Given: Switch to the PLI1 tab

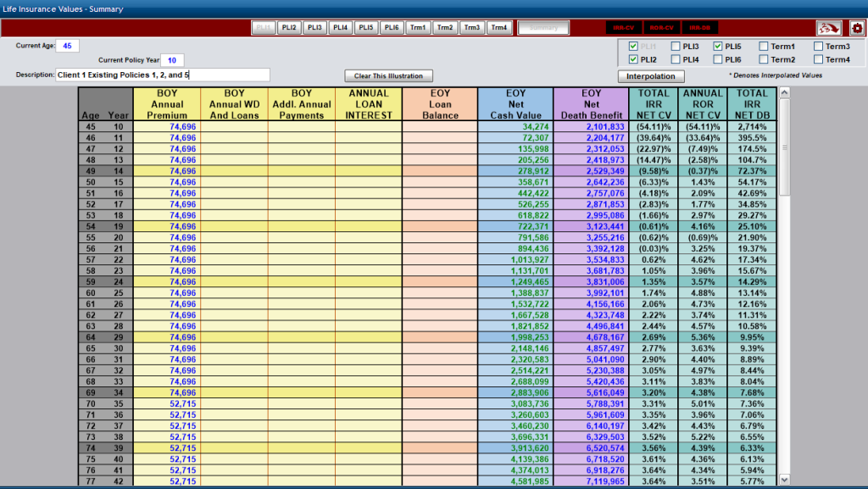Looking at the screenshot, I should pyautogui.click(x=264, y=28).
